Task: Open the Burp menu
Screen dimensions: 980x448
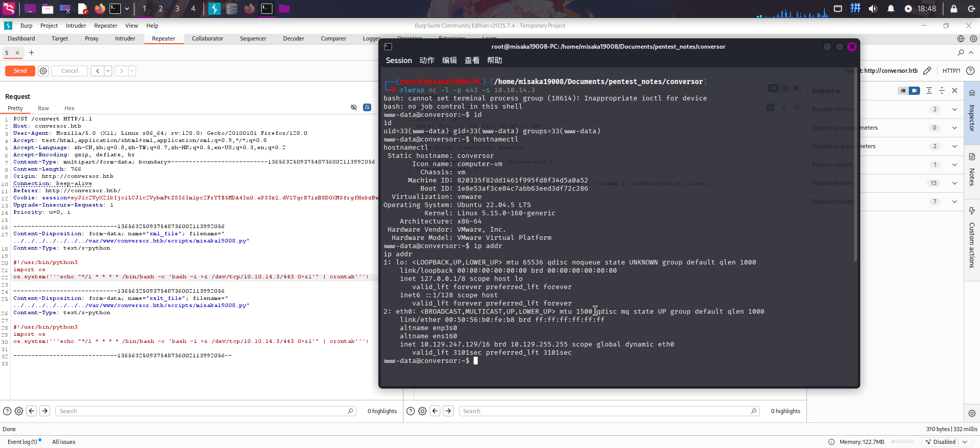Action: click(x=26, y=26)
